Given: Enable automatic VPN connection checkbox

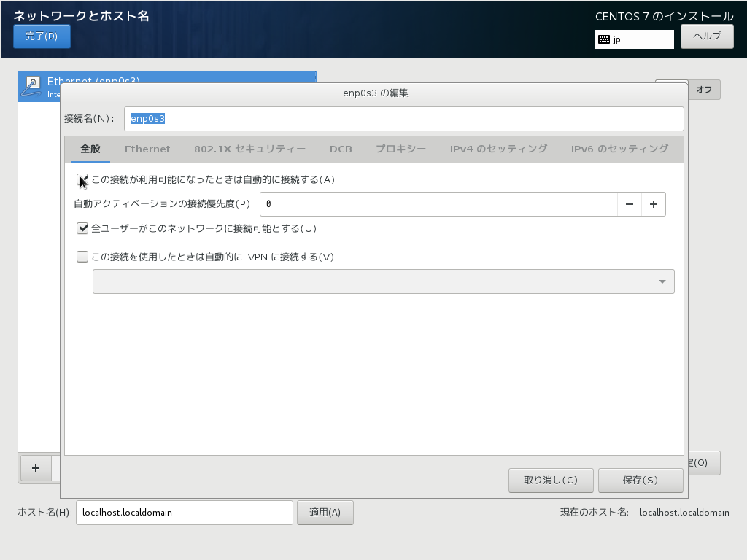Looking at the screenshot, I should (x=82, y=256).
